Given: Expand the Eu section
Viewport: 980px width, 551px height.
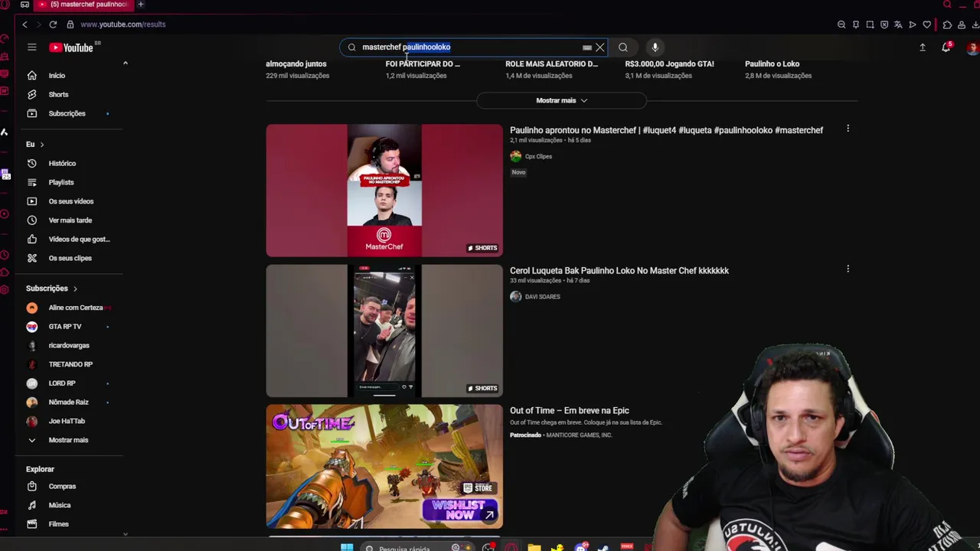Looking at the screenshot, I should coord(35,145).
